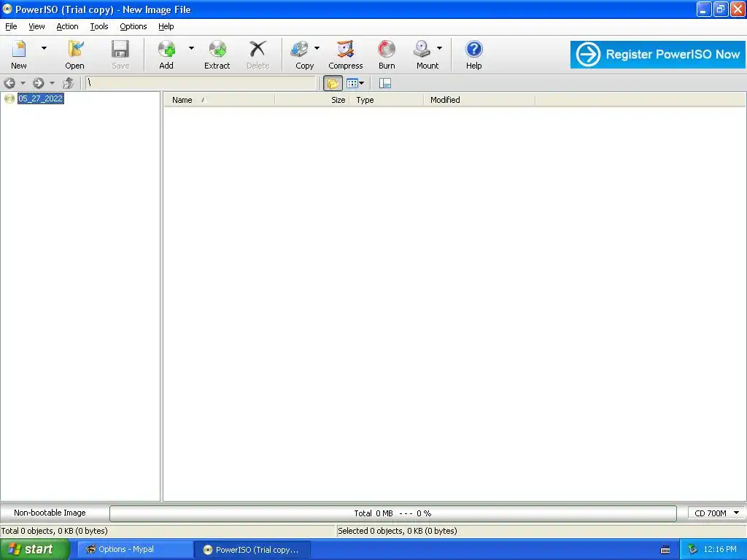This screenshot has height=560, width=747.
Task: Click the Back navigation arrow icon
Action: 9,83
